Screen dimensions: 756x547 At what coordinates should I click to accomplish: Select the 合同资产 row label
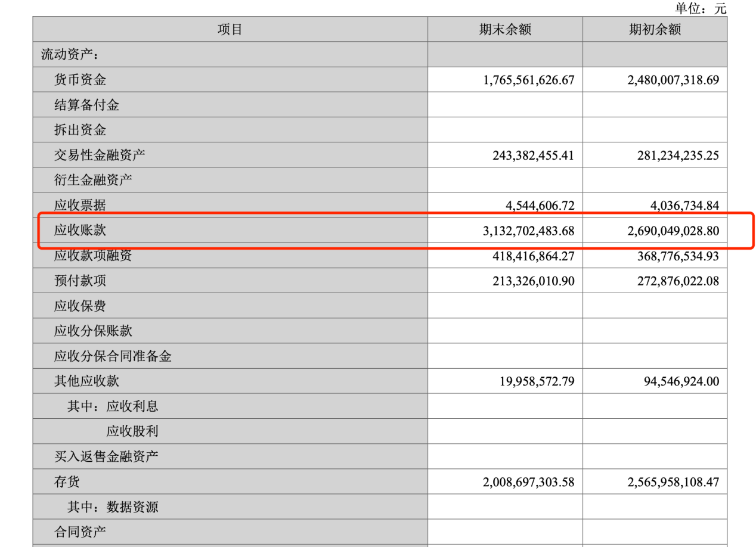80,532
